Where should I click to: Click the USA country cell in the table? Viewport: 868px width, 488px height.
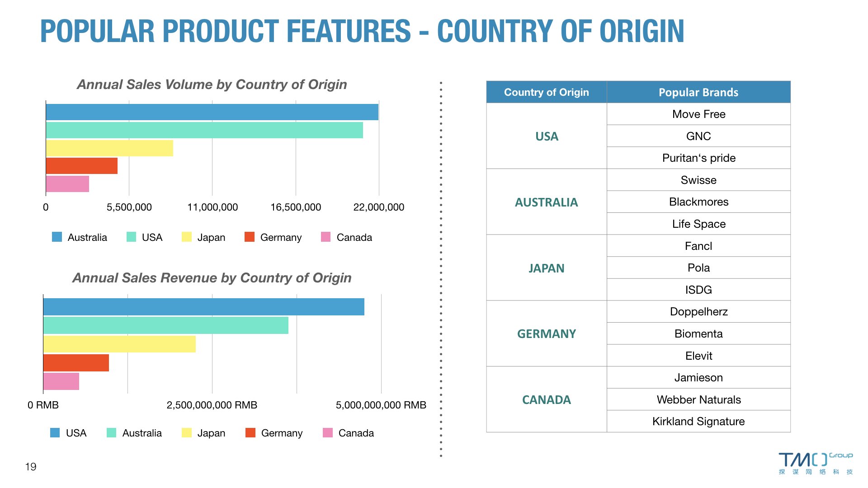click(547, 136)
